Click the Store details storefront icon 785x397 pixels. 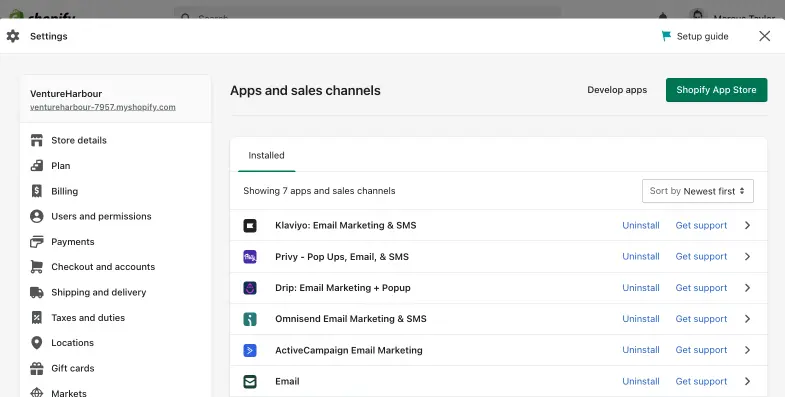click(37, 140)
